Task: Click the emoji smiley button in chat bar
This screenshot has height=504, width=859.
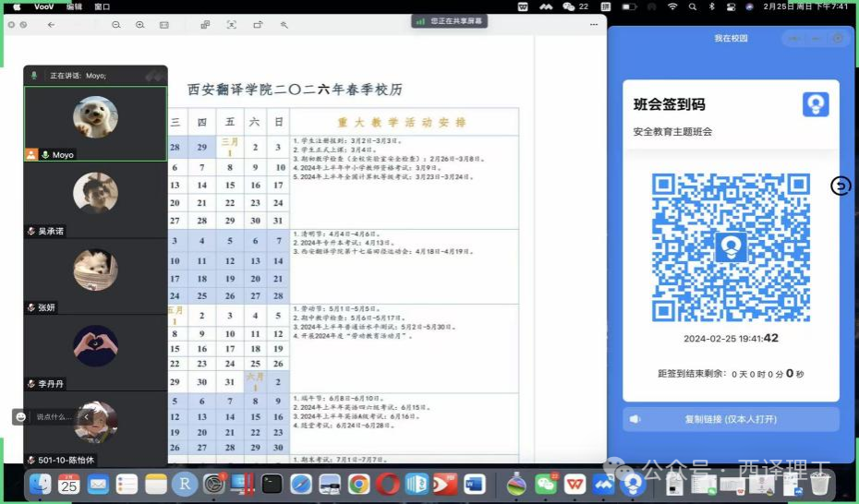Action: coord(19,417)
